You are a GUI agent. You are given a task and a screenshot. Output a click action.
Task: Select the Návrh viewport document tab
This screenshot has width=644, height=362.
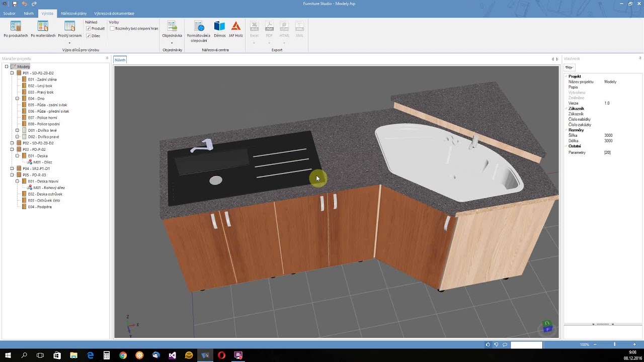pos(120,60)
